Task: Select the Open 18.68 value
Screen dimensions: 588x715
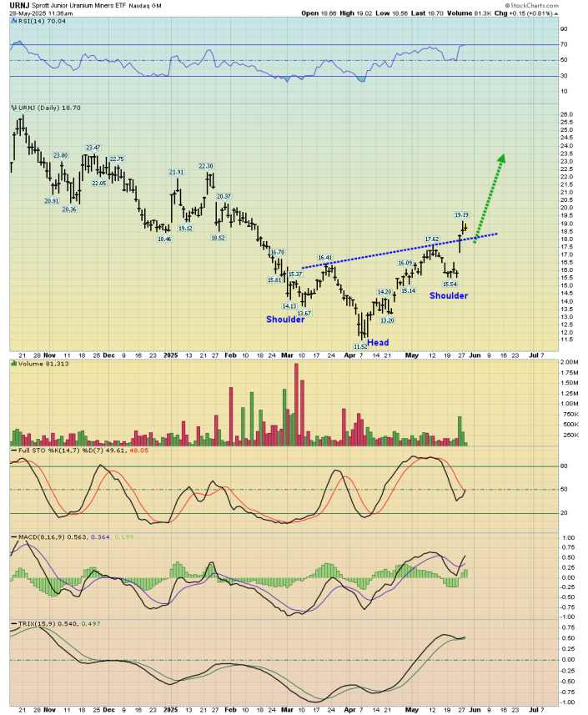Action: coord(319,13)
